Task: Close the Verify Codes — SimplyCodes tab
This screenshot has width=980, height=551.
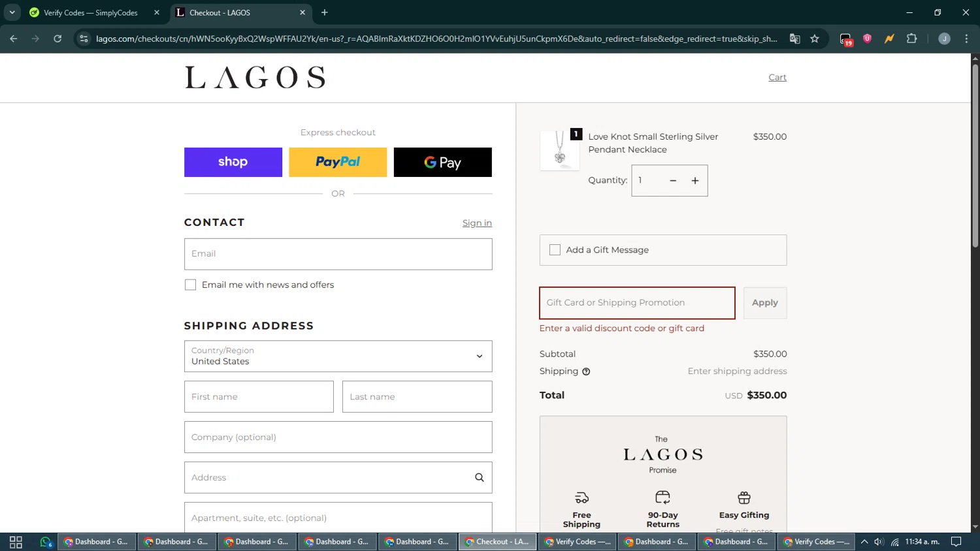Action: [156, 12]
